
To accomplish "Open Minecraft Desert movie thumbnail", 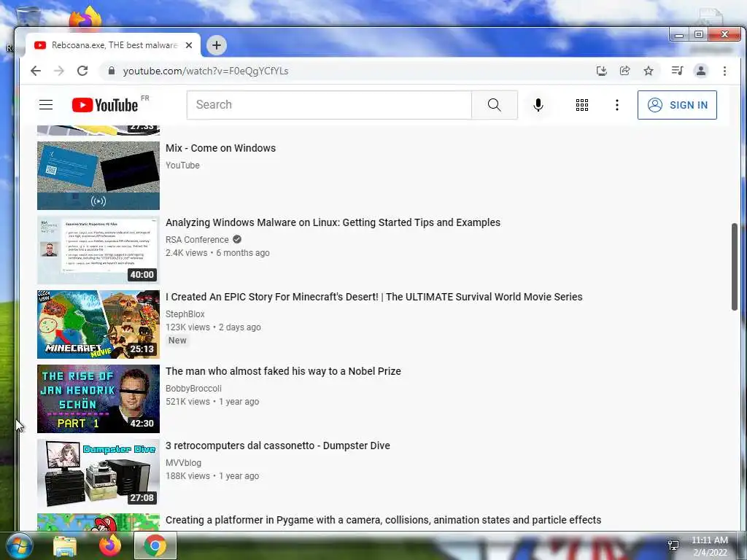I will click(x=98, y=324).
